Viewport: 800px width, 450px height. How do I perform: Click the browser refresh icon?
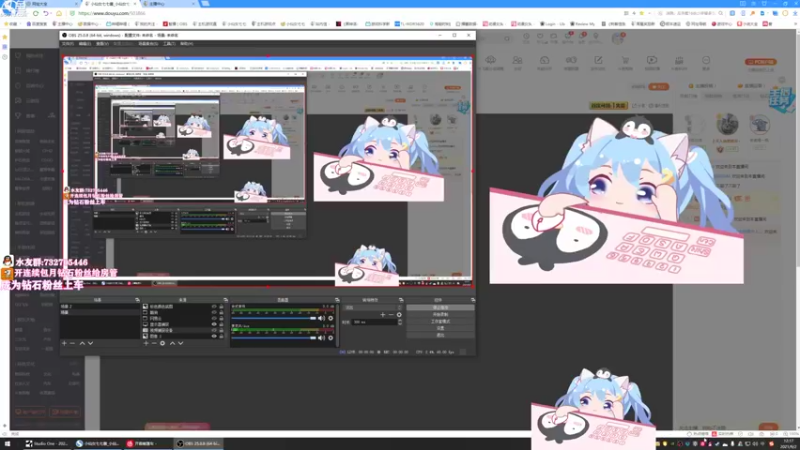(36, 13)
